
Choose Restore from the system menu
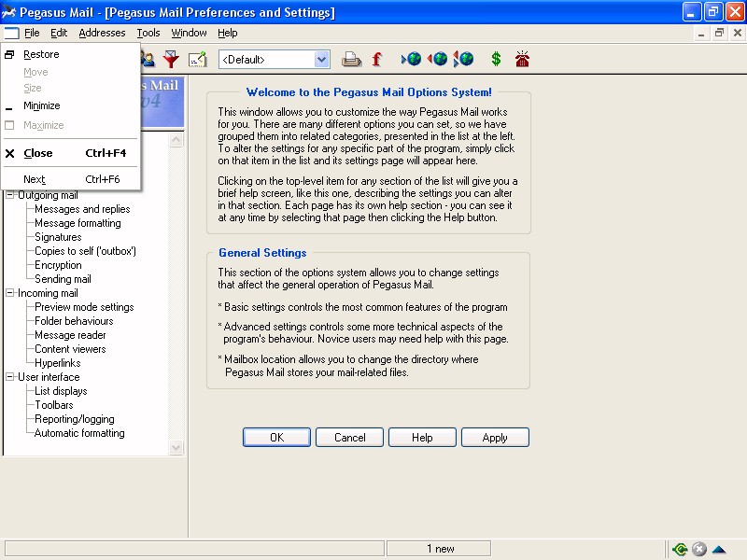[71, 54]
